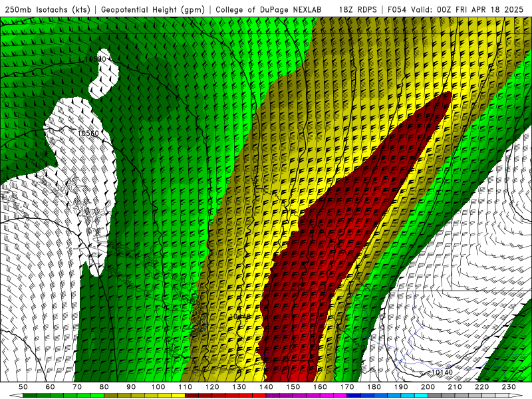This screenshot has height=399, width=532.
Task: Click the 10440 height contour label
Action: coord(240,317)
